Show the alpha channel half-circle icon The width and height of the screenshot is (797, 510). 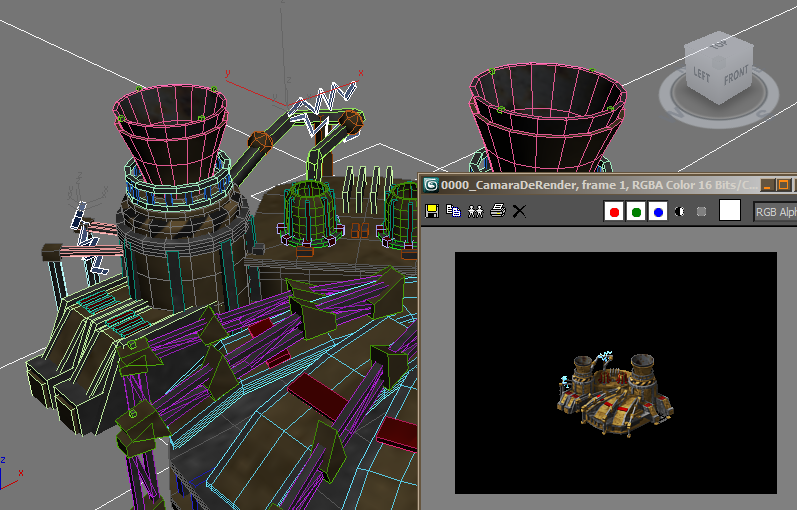tap(680, 212)
